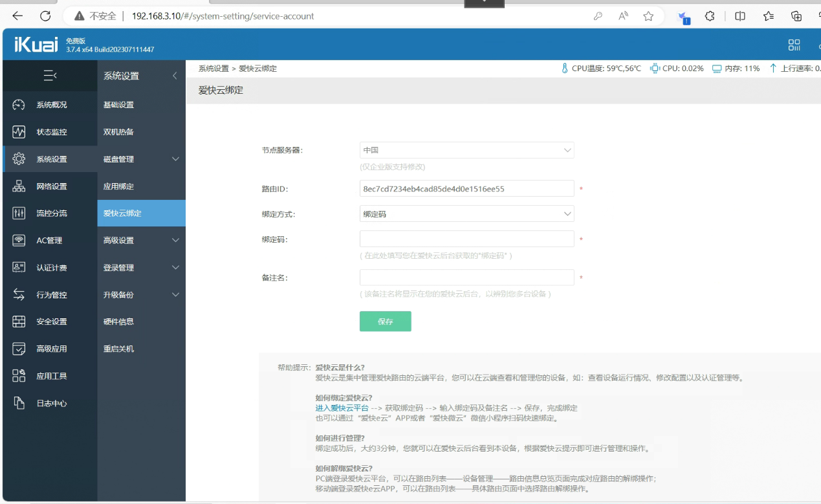821x504 pixels.
Task: Click the password key icon in address bar
Action: click(x=598, y=16)
